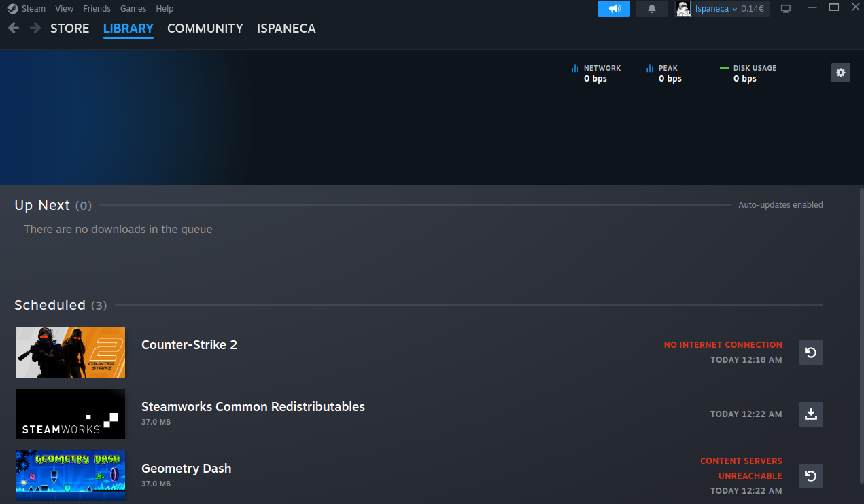Expand the Ispaneca account dropdown
864x504 pixels.
[716, 9]
